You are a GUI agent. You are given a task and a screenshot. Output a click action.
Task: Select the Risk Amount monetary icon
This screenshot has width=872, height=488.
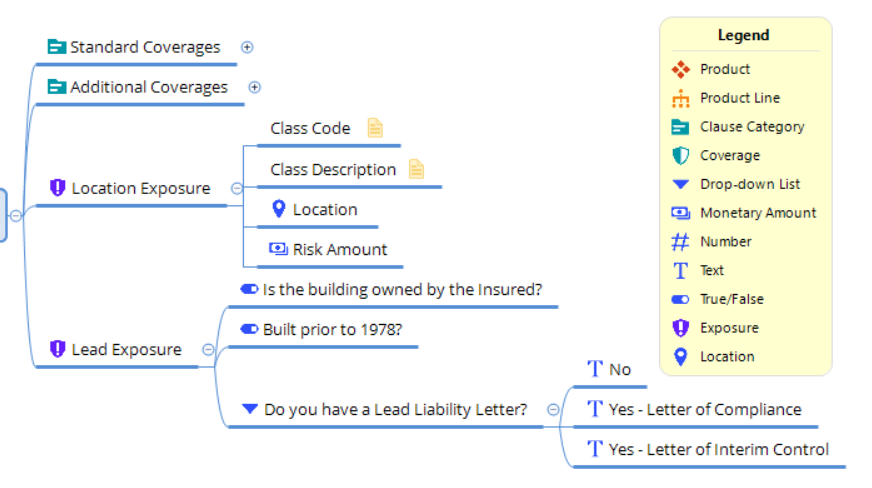[x=278, y=249]
